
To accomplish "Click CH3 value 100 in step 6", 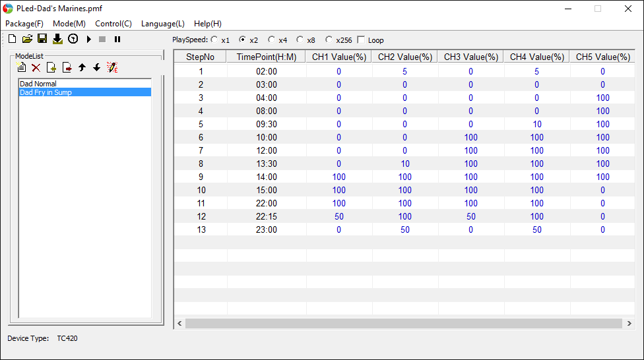I will [470, 137].
